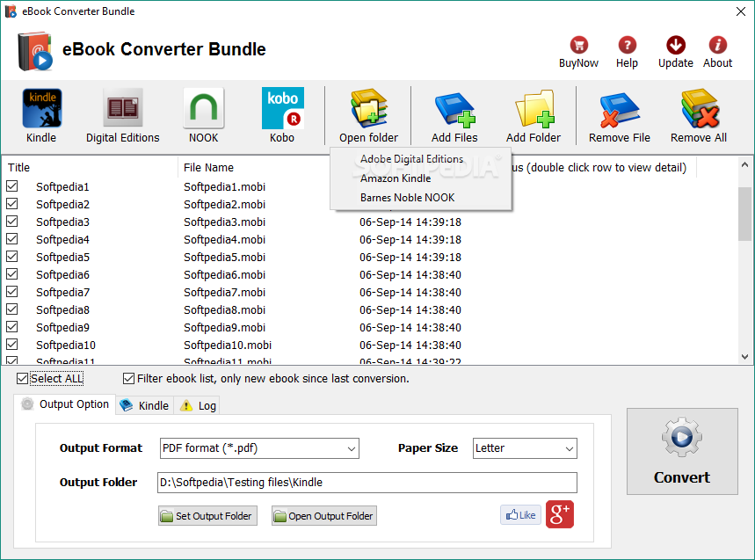Viewport: 755px width, 560px height.
Task: Click the Remove All books icon
Action: click(700, 108)
